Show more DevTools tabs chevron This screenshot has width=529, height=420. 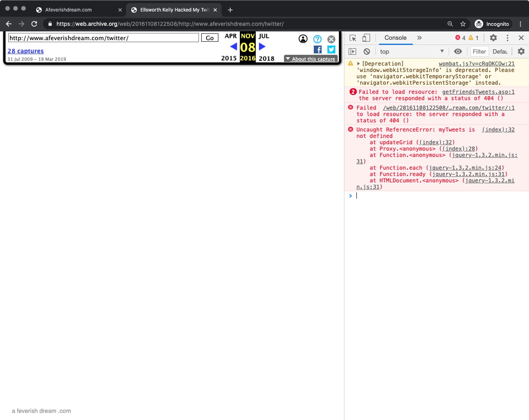pyautogui.click(x=419, y=38)
